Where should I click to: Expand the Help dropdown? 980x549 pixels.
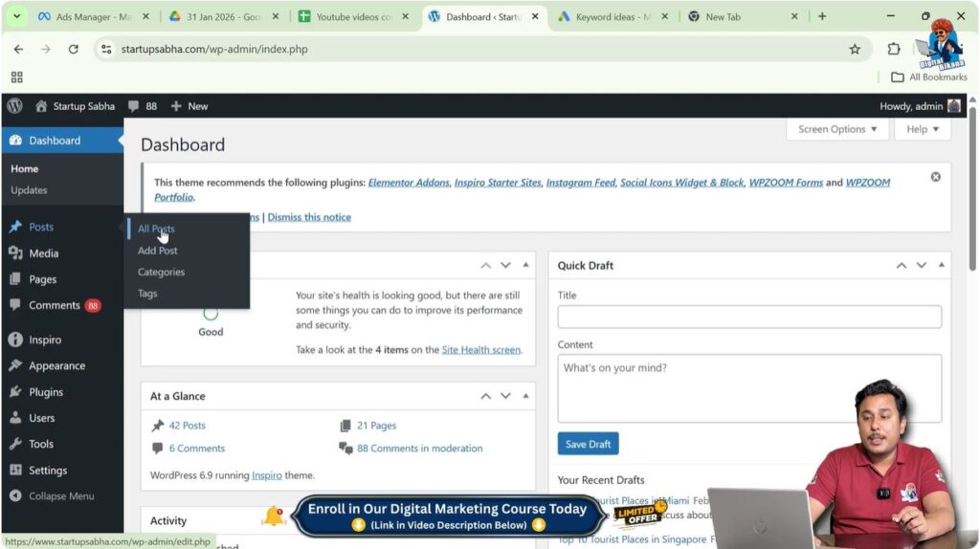coord(923,129)
